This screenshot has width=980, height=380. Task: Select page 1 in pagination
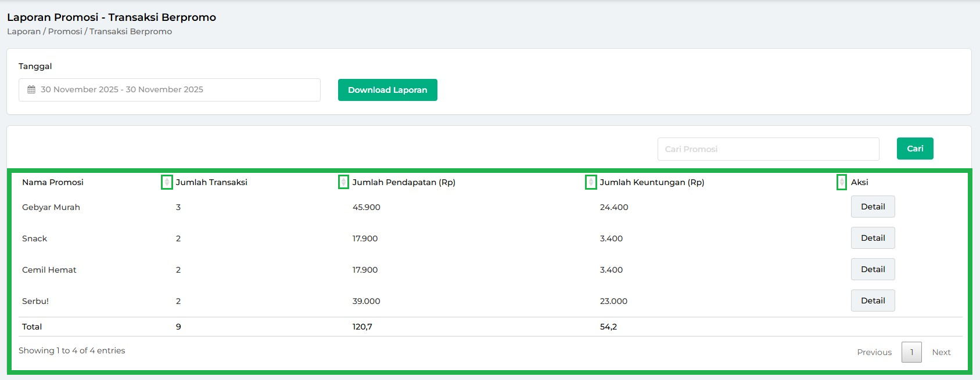[x=911, y=352]
